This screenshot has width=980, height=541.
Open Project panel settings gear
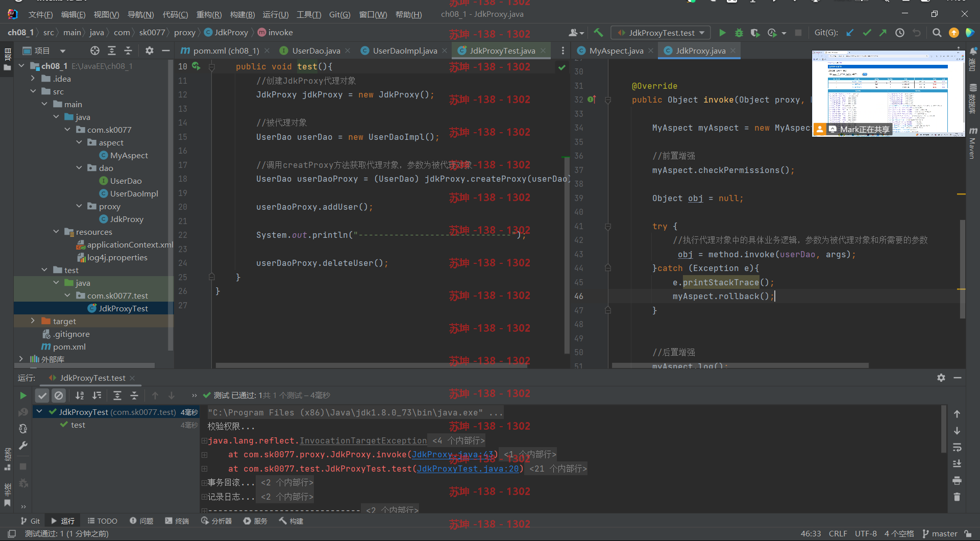pos(149,51)
